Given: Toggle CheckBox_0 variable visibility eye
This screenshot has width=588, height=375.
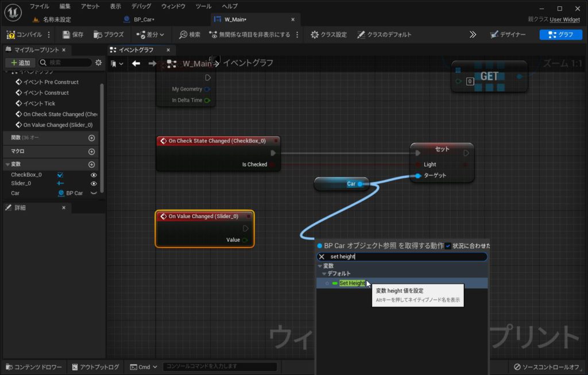Looking at the screenshot, I should [x=94, y=175].
